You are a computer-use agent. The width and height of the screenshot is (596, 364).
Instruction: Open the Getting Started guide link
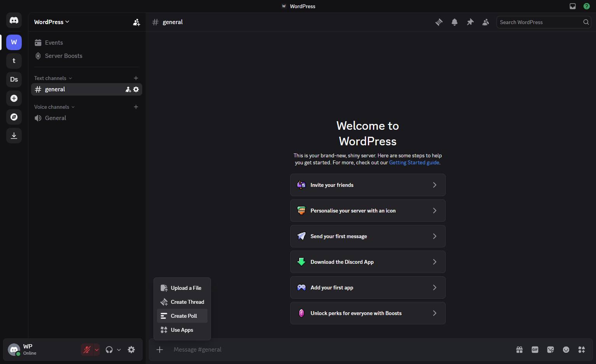(414, 162)
